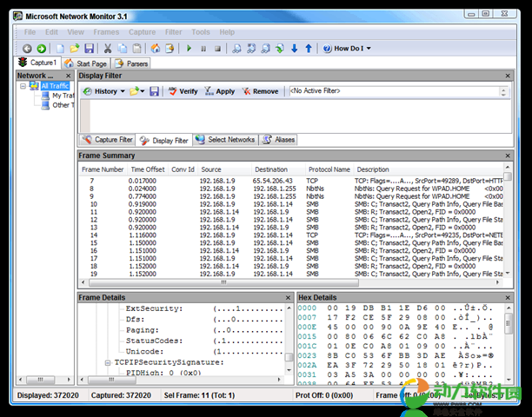Click the green Back navigation arrow
Image resolution: width=532 pixels, height=417 pixels.
tap(27, 49)
